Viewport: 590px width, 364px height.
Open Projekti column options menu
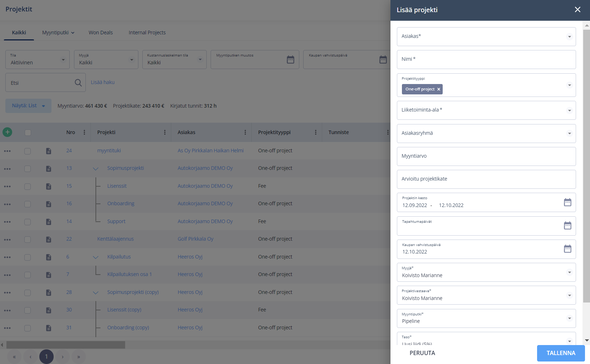click(165, 132)
